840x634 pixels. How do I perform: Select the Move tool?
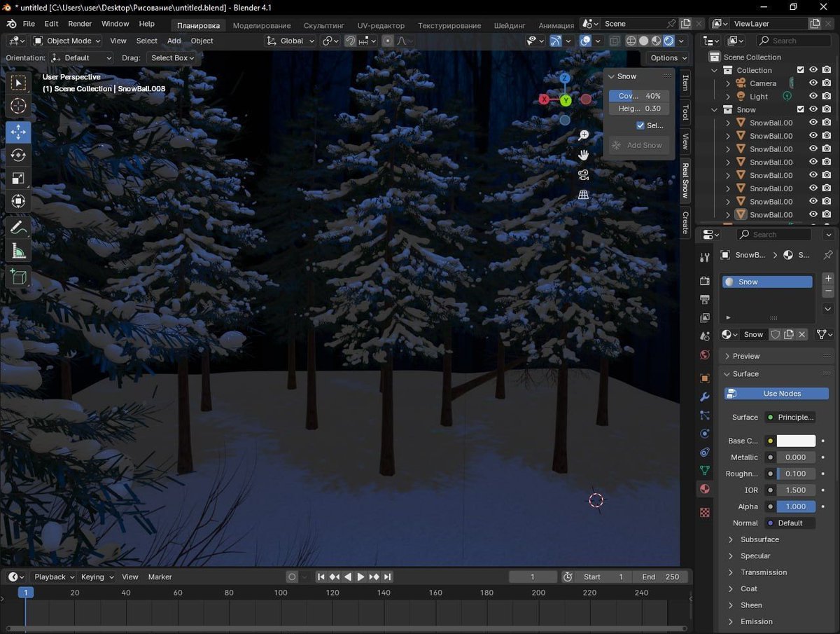(18, 132)
